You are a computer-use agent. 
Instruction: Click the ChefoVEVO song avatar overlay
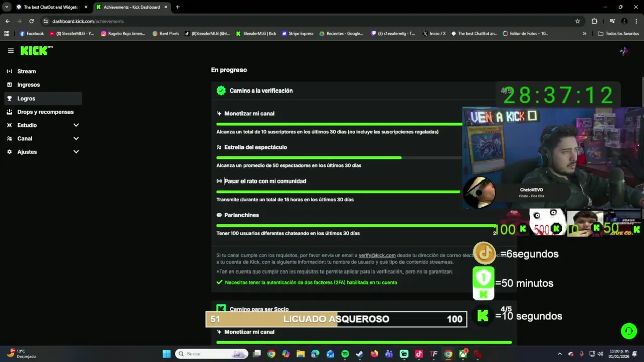(x=479, y=192)
